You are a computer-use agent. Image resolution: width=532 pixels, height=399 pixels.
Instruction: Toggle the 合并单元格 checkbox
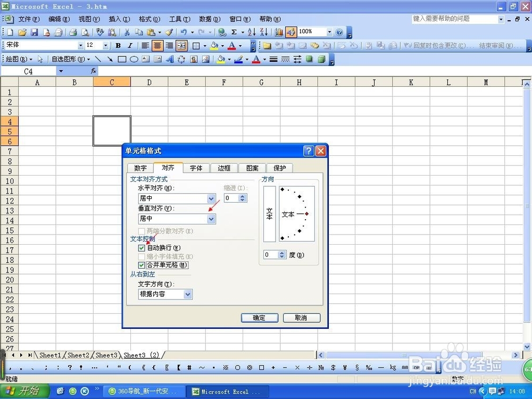point(142,265)
